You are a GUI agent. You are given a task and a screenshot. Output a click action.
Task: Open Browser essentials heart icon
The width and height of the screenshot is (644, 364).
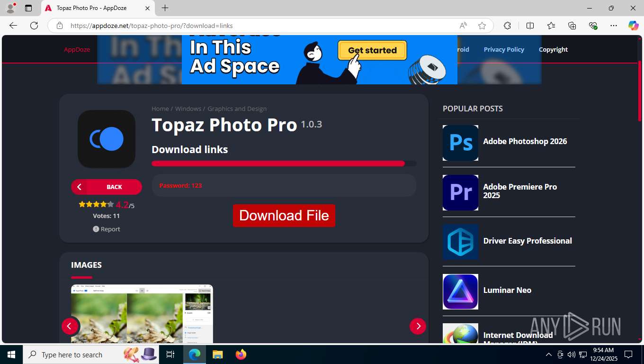point(593,26)
